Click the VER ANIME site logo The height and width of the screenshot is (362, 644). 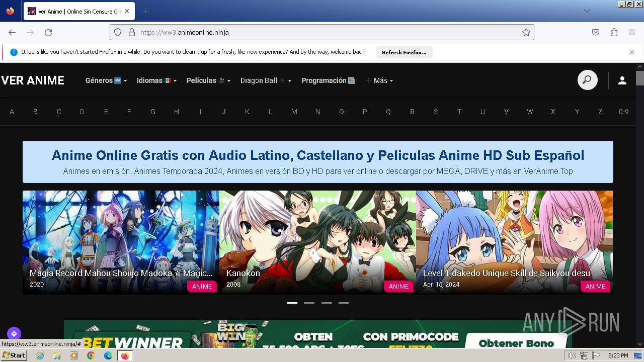pyautogui.click(x=33, y=80)
